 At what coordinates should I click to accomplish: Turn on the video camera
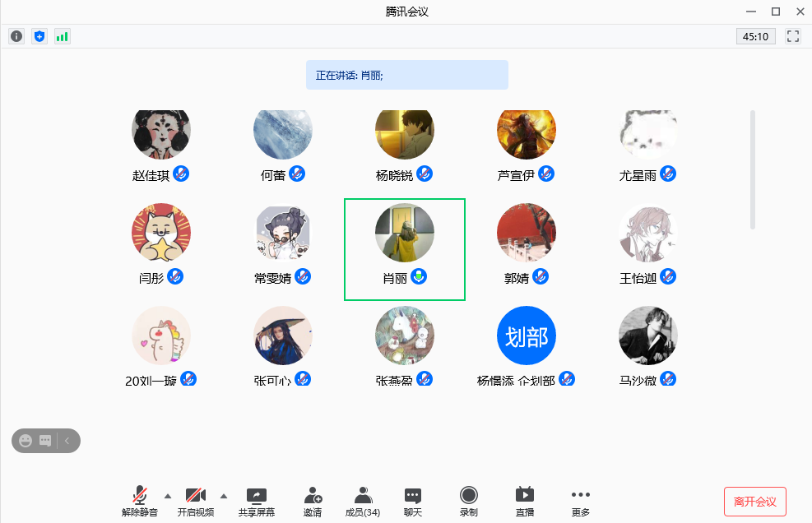click(195, 501)
